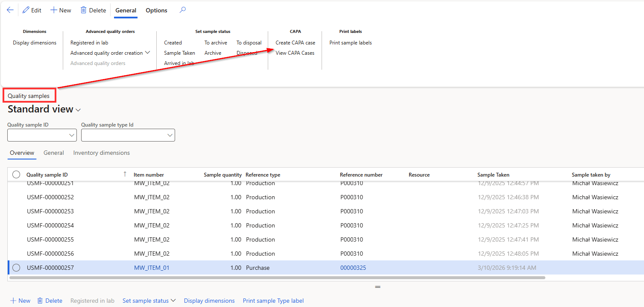This screenshot has width=644, height=307.
Task: Open the General tab below filters
Action: 54,153
